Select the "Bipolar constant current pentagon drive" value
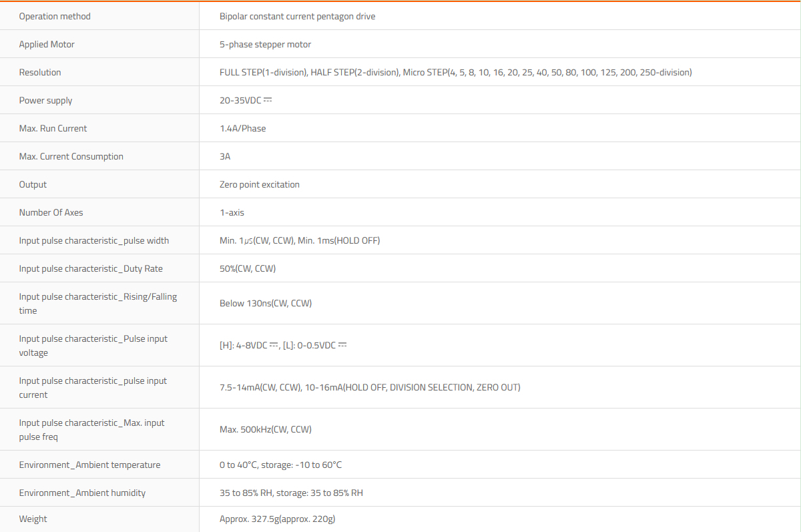Viewport: 801px width, 532px height. point(297,16)
